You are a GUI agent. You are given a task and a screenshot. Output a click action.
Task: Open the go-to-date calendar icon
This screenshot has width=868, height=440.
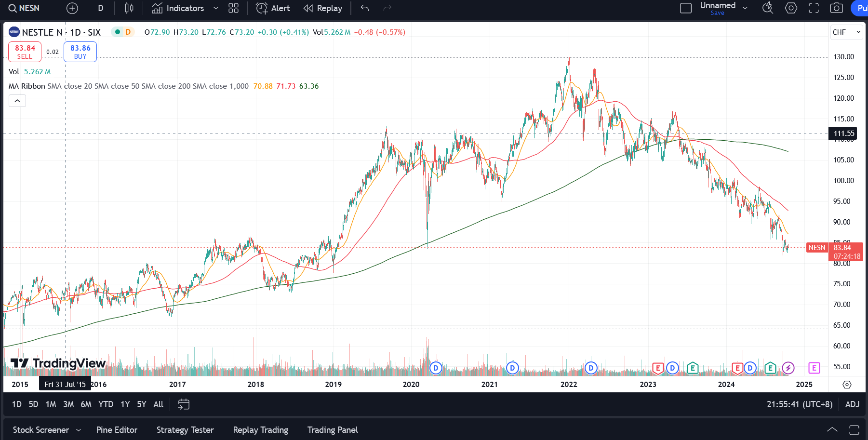(x=184, y=404)
